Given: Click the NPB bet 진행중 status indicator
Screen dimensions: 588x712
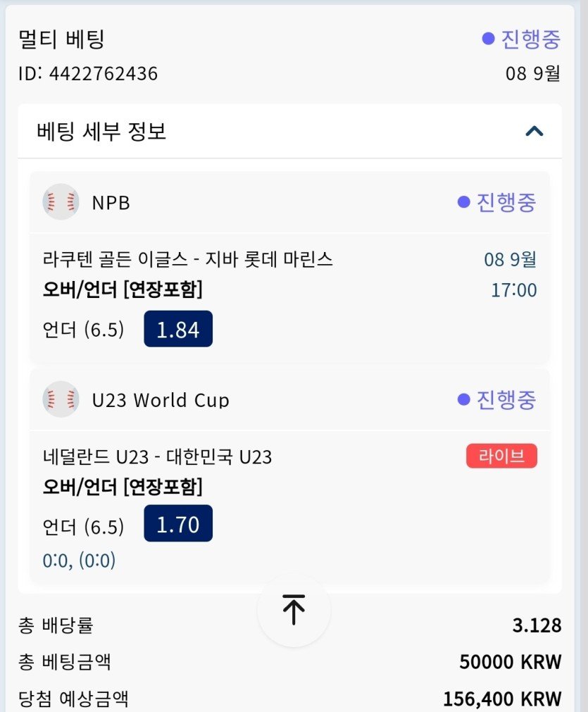Looking at the screenshot, I should tap(497, 202).
